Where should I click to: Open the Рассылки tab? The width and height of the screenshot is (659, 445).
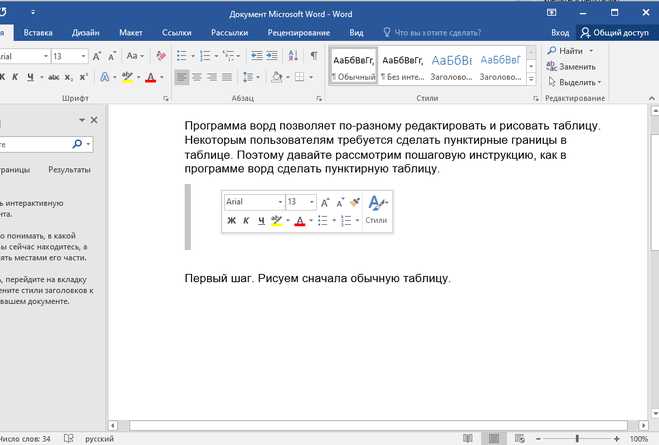click(x=229, y=33)
